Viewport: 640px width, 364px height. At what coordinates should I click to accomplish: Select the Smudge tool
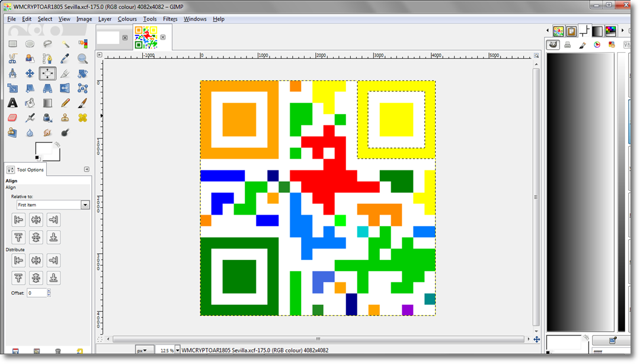(x=47, y=133)
